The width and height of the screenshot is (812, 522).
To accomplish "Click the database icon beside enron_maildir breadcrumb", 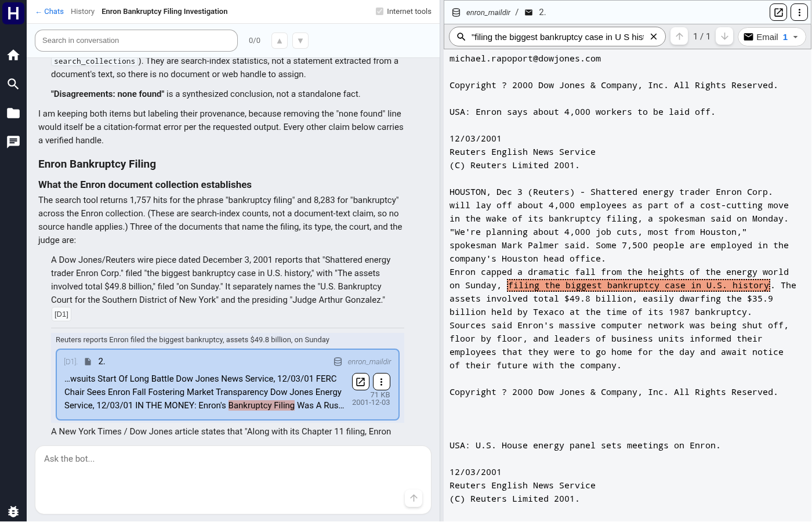I will pyautogui.click(x=456, y=12).
